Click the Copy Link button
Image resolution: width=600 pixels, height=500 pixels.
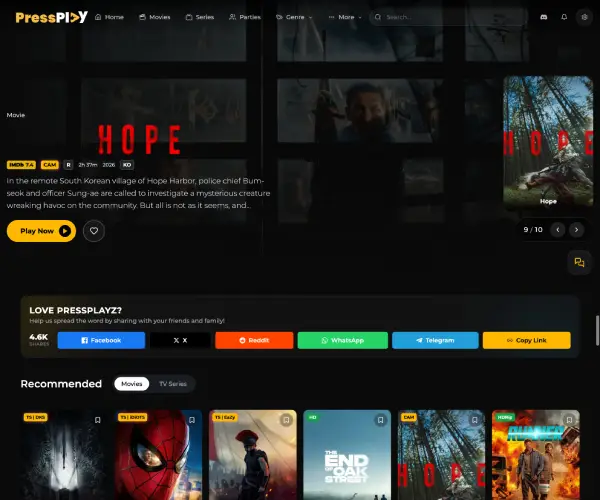point(527,340)
